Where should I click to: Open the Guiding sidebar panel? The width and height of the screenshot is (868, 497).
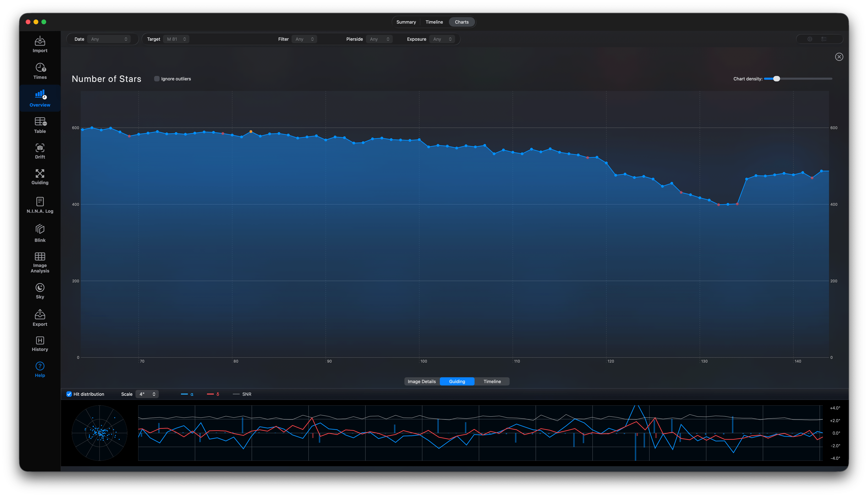tap(40, 177)
